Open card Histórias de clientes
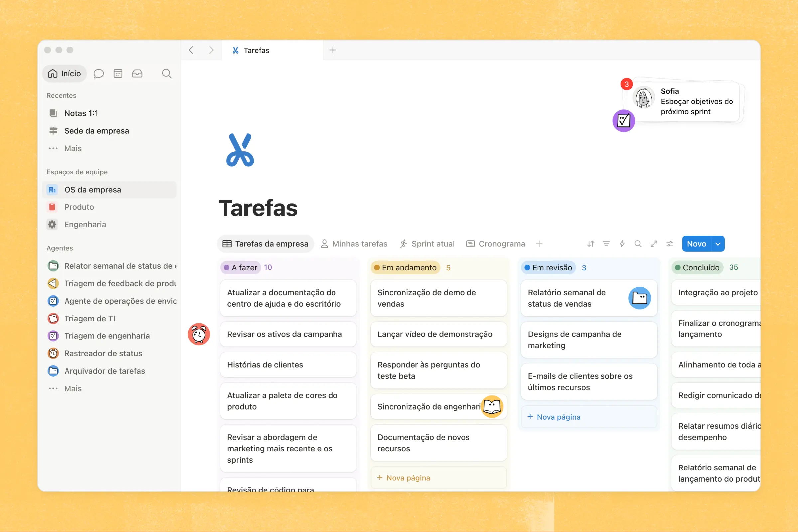The width and height of the screenshot is (798, 532). pyautogui.click(x=288, y=365)
